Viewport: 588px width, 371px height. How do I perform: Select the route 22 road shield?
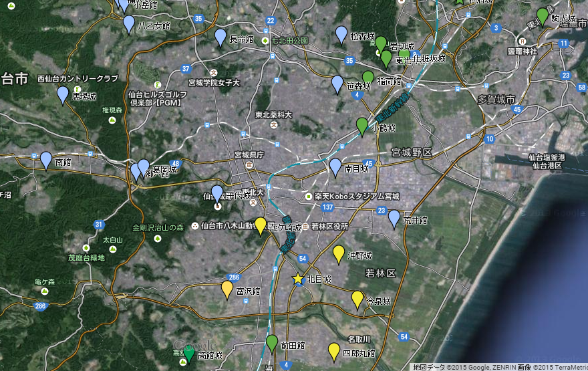(271, 21)
